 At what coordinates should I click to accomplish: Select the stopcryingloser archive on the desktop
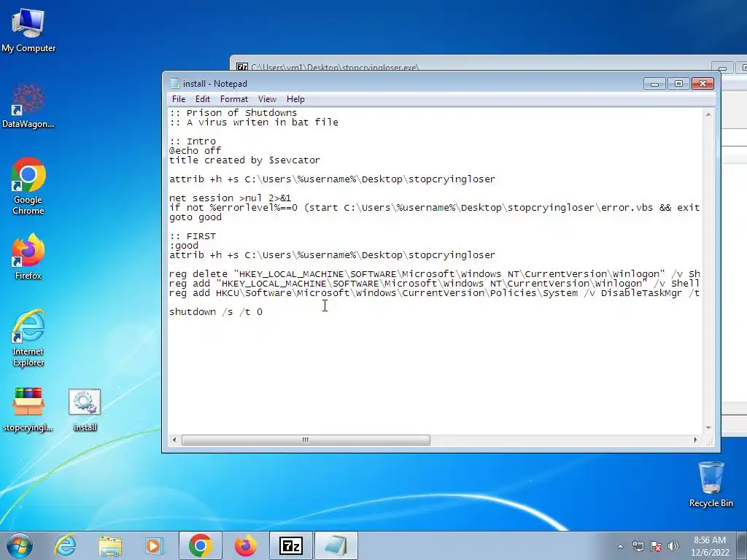[28, 410]
